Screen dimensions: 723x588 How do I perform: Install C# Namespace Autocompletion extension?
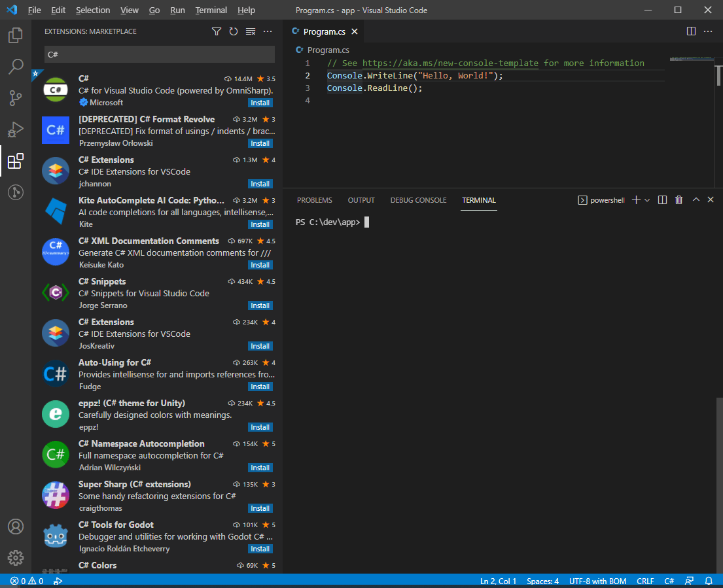coord(260,468)
